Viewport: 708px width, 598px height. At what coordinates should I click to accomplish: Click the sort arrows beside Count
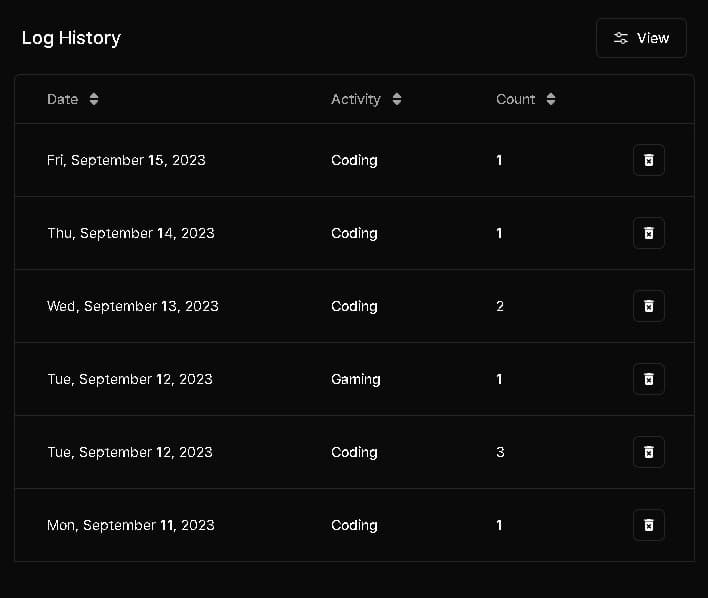click(551, 99)
